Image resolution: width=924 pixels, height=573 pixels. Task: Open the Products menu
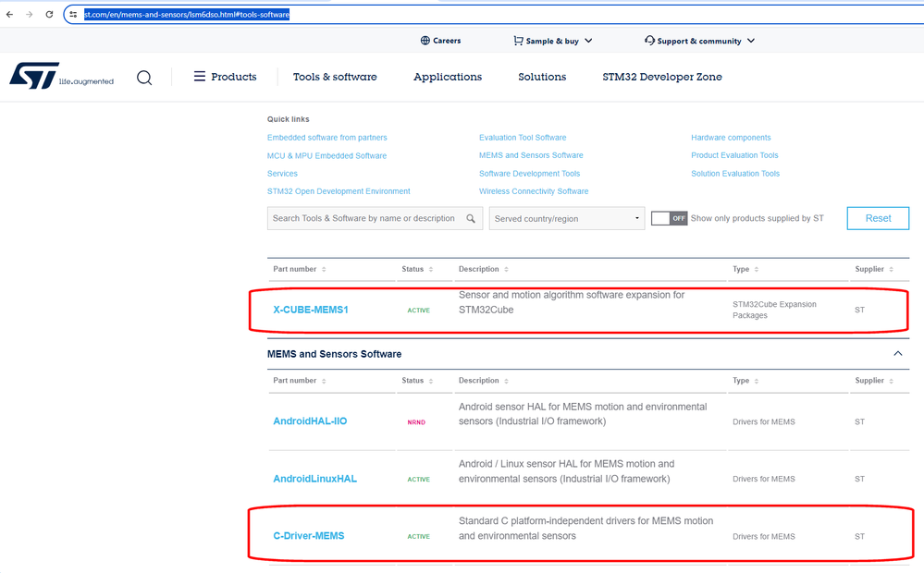point(234,77)
